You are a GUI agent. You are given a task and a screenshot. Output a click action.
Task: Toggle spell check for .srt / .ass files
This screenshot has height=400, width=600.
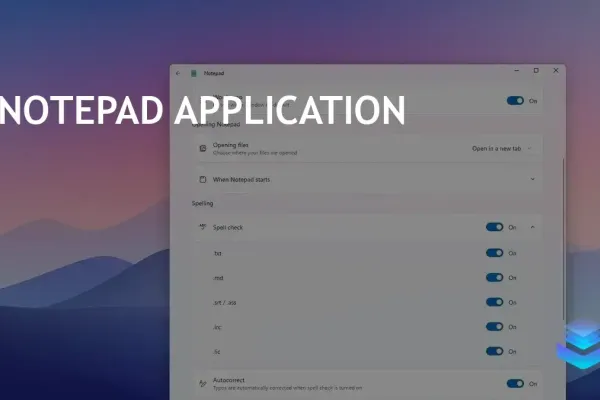pos(494,302)
